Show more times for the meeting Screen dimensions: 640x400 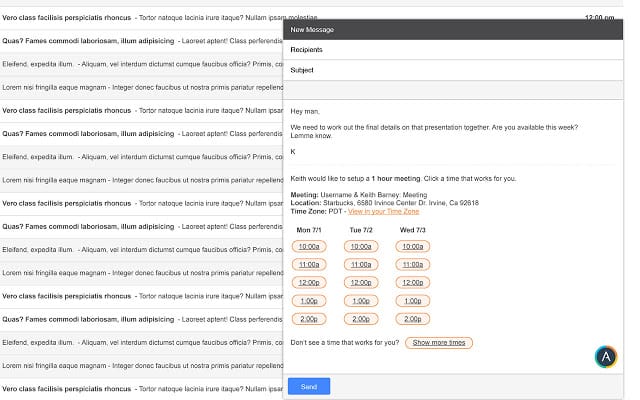(439, 342)
